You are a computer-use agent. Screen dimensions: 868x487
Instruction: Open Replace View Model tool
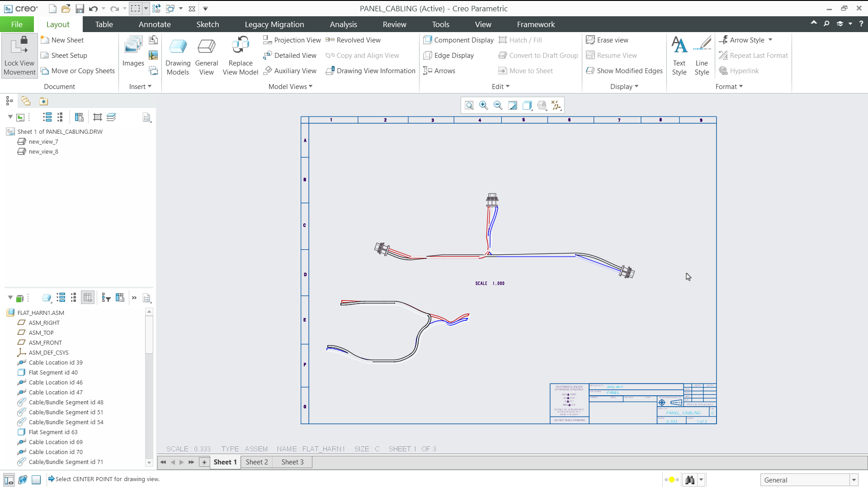tap(241, 56)
